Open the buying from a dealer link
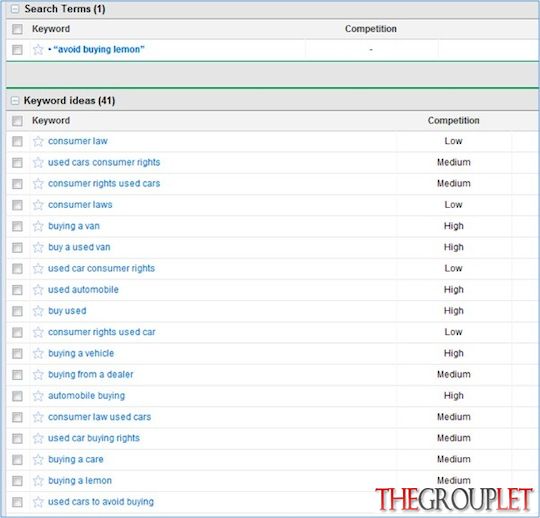Viewport: 540px width, 518px height. click(91, 375)
